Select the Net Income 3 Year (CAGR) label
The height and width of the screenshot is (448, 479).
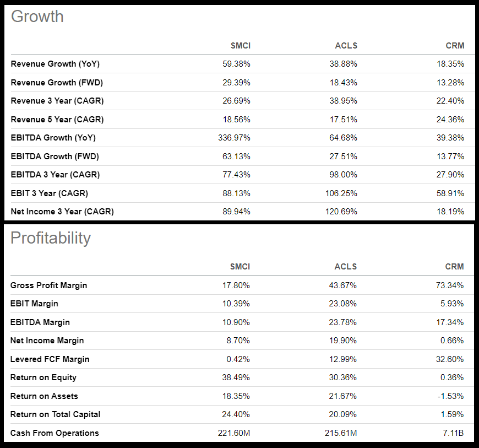coord(62,212)
